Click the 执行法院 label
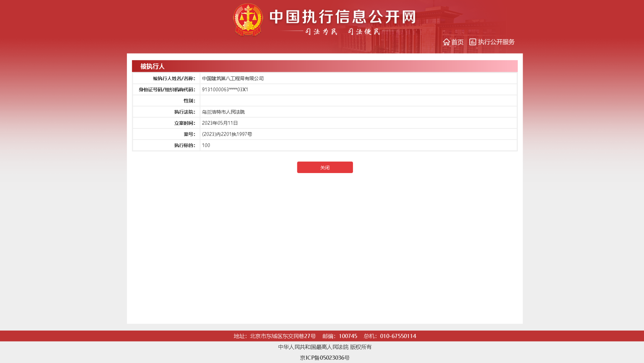 click(x=185, y=112)
